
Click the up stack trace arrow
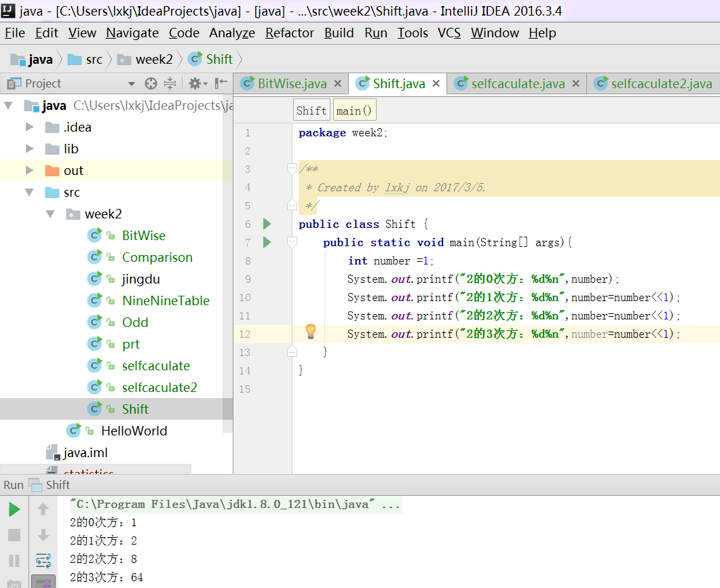[43, 509]
